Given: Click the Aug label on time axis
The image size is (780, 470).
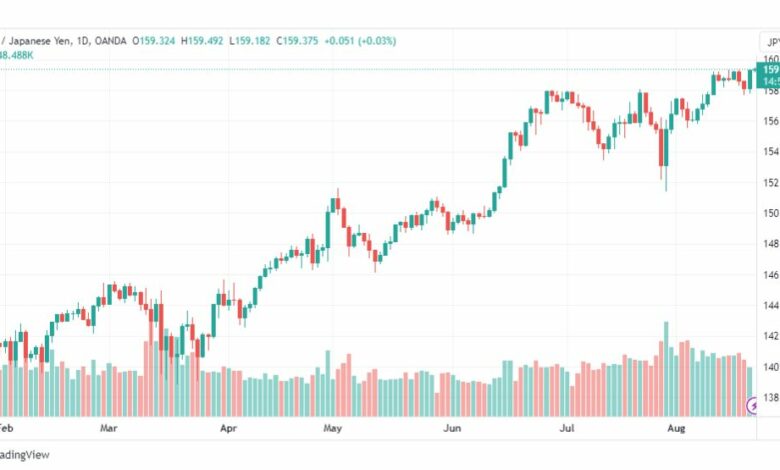Looking at the screenshot, I should click(x=676, y=428).
